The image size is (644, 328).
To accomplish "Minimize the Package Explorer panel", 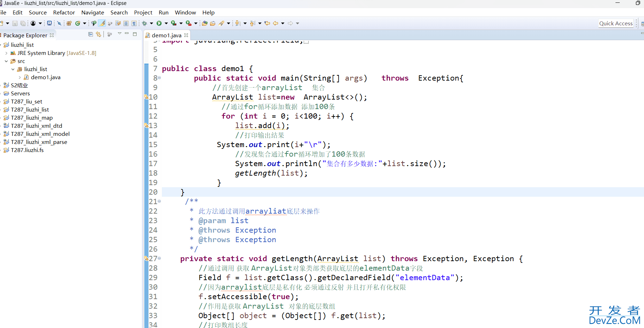I will coord(127,33).
